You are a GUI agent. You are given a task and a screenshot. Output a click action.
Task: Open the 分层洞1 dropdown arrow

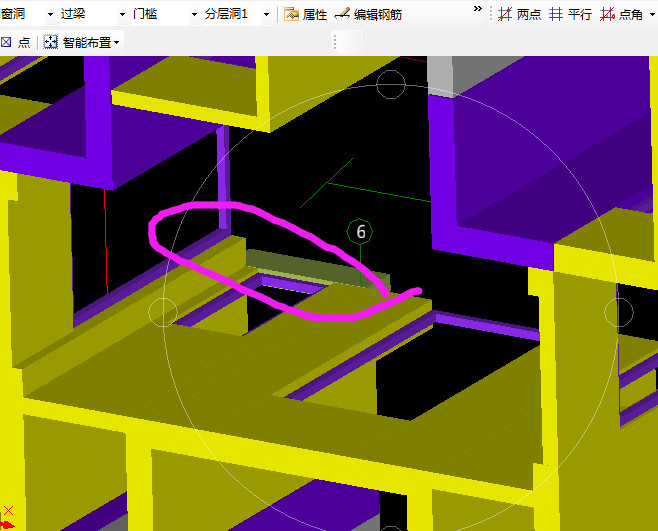[266, 15]
